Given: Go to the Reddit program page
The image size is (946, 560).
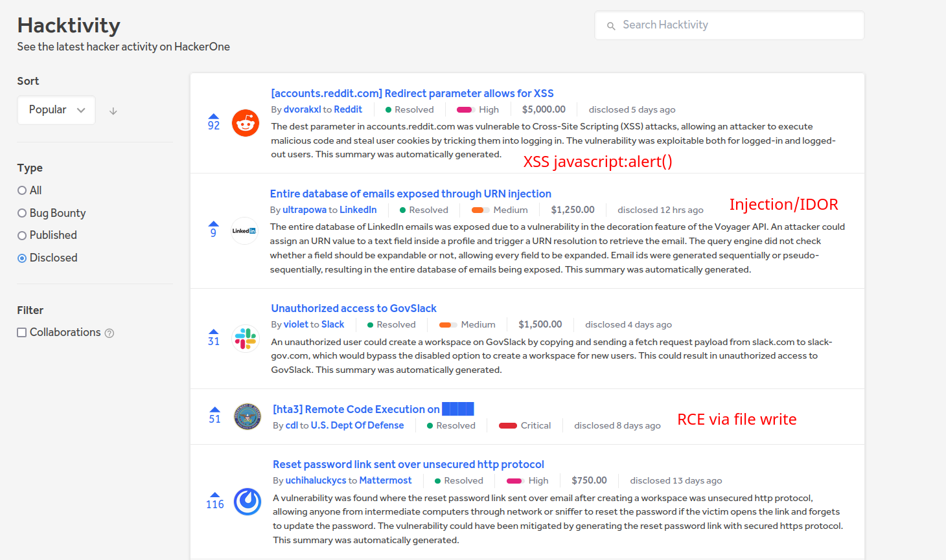Looking at the screenshot, I should click(348, 110).
